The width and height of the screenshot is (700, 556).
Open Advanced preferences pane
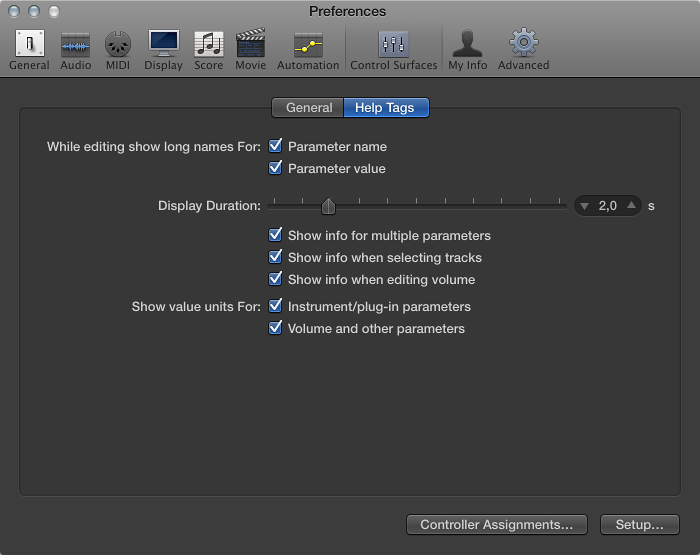pyautogui.click(x=524, y=50)
